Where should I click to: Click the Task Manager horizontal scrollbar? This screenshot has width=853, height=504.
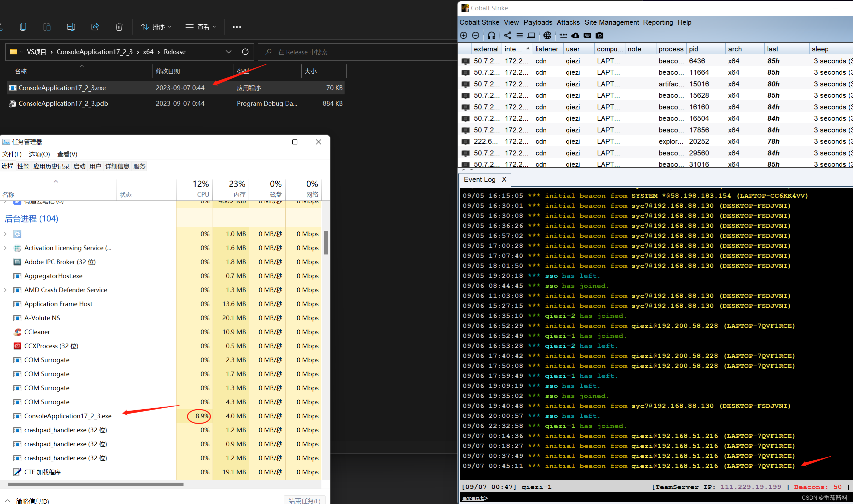[96, 484]
